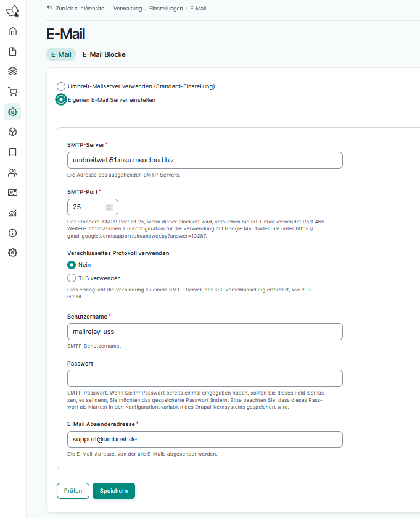Viewport: 420px width, 518px height.
Task: Select Umbreit-Mailserver verwenden radio option
Action: [x=61, y=86]
